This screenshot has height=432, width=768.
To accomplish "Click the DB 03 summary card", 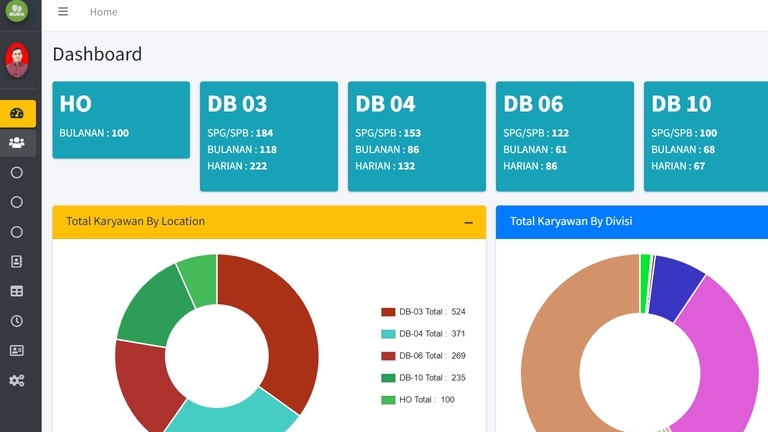I will click(269, 136).
